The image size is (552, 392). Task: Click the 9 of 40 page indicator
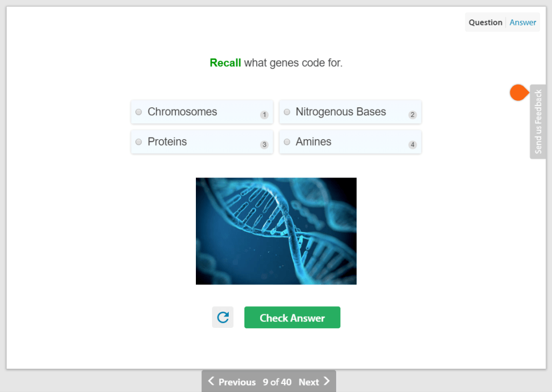click(277, 382)
